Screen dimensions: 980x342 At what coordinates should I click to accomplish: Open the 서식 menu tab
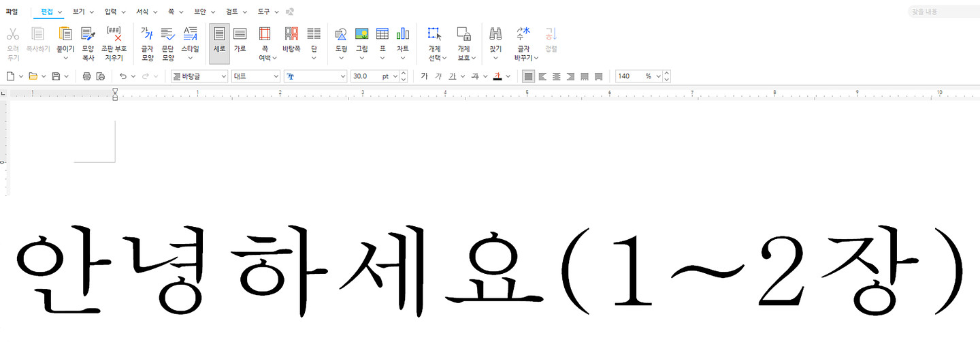142,12
